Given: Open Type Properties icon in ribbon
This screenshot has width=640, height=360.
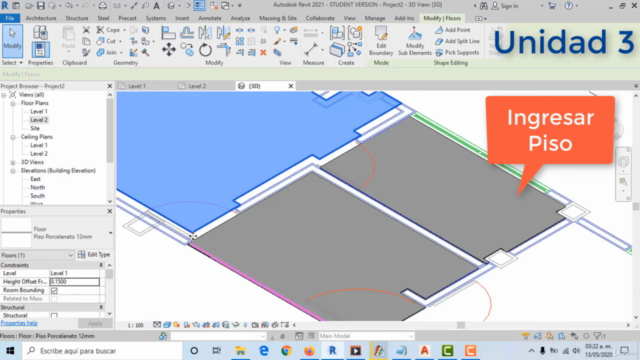Looking at the screenshot, I should 40,33.
